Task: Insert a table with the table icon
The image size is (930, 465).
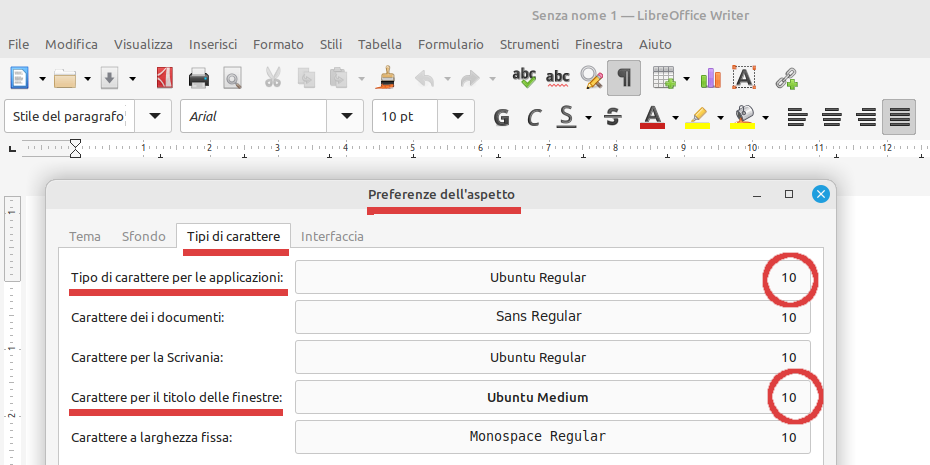Action: click(x=664, y=78)
